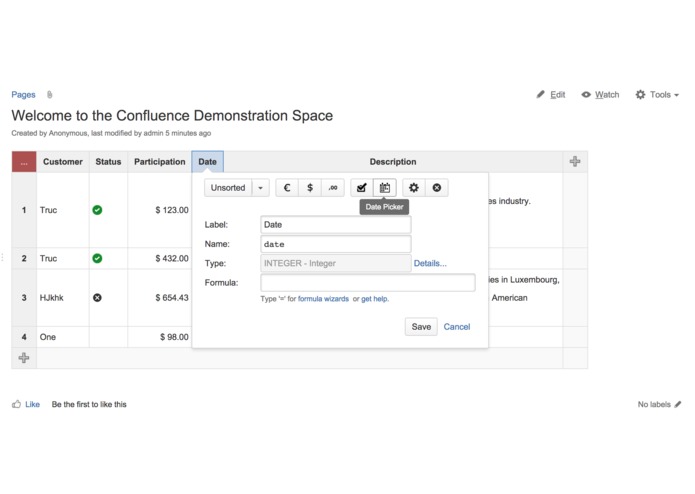The width and height of the screenshot is (695, 494).
Task: Click the delete column X icon
Action: tap(437, 188)
